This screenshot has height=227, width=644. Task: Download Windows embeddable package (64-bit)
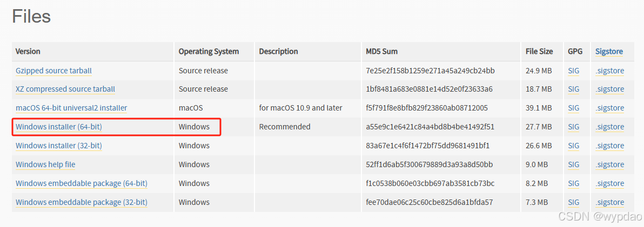pos(82,183)
